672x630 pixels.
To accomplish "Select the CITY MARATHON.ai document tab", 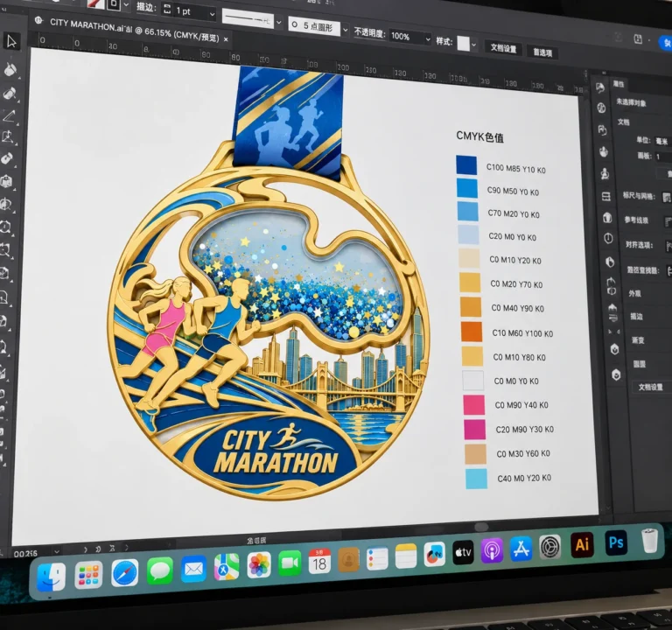I will [134, 31].
